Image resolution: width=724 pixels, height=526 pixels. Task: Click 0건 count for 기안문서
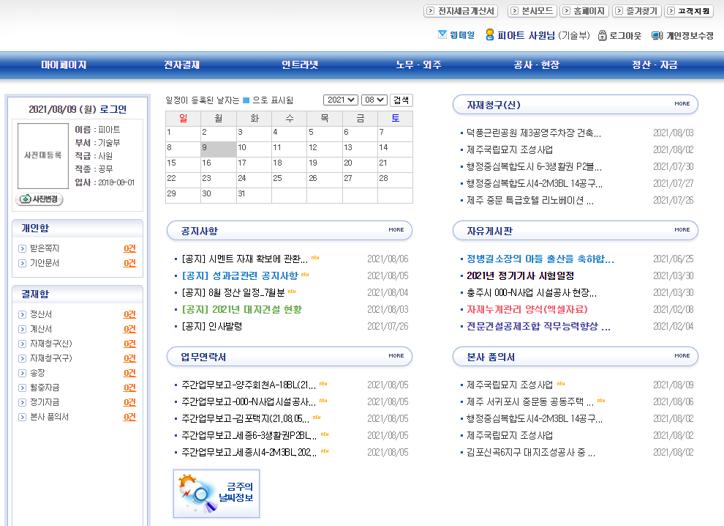[x=129, y=263]
